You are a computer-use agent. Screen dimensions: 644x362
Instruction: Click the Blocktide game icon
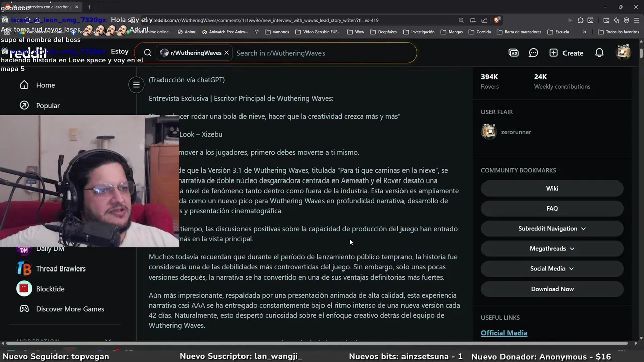(x=24, y=289)
